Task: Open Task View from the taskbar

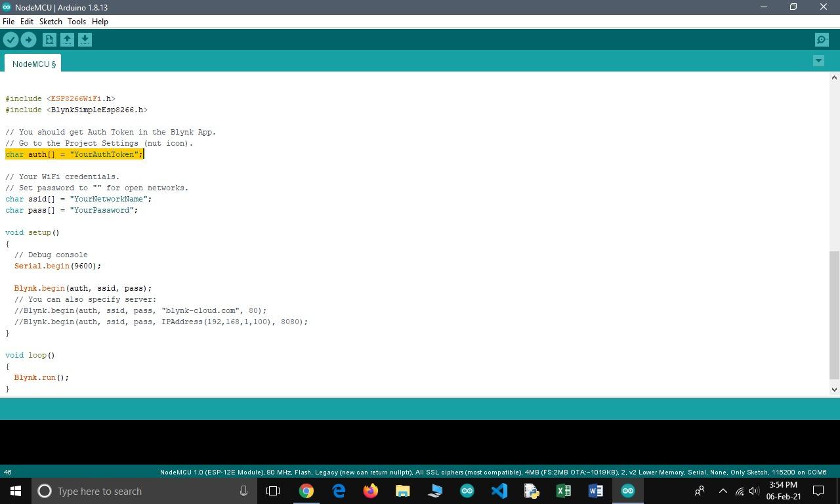Action: [273, 491]
